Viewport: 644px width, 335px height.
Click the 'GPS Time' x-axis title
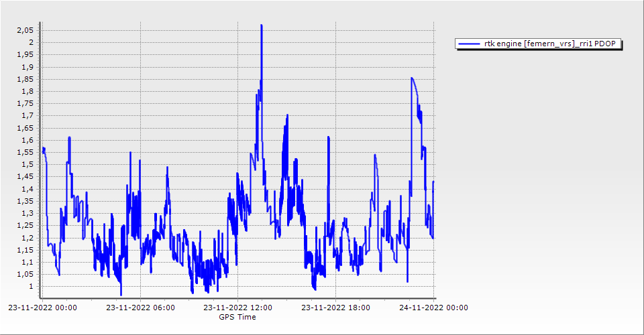tap(237, 317)
